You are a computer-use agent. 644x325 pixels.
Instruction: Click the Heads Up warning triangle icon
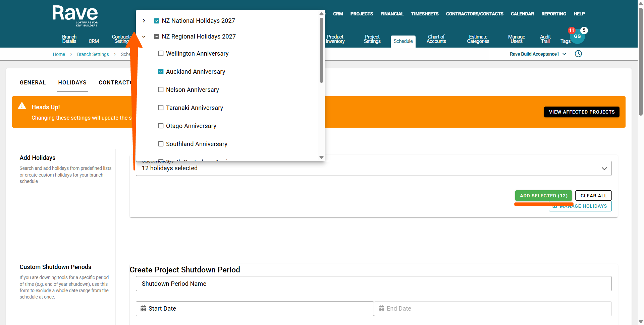22,106
